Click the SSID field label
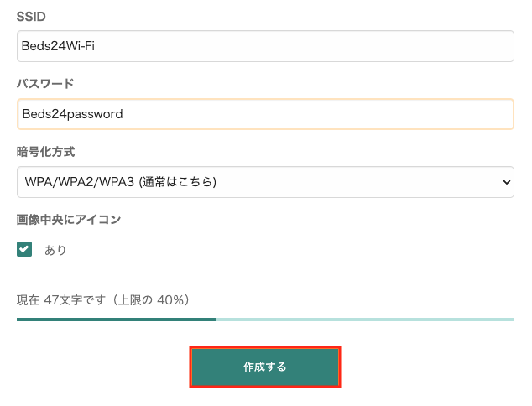Image resolution: width=532 pixels, height=406 pixels. (x=31, y=17)
